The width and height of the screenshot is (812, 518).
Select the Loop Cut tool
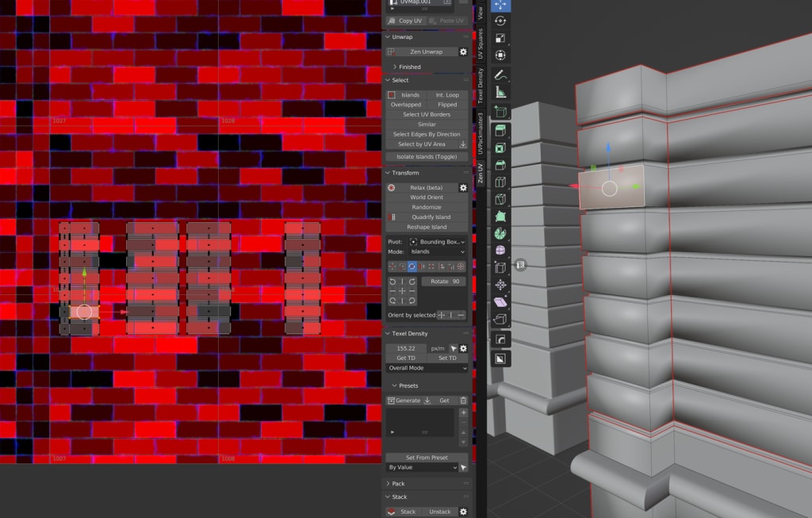pyautogui.click(x=500, y=182)
